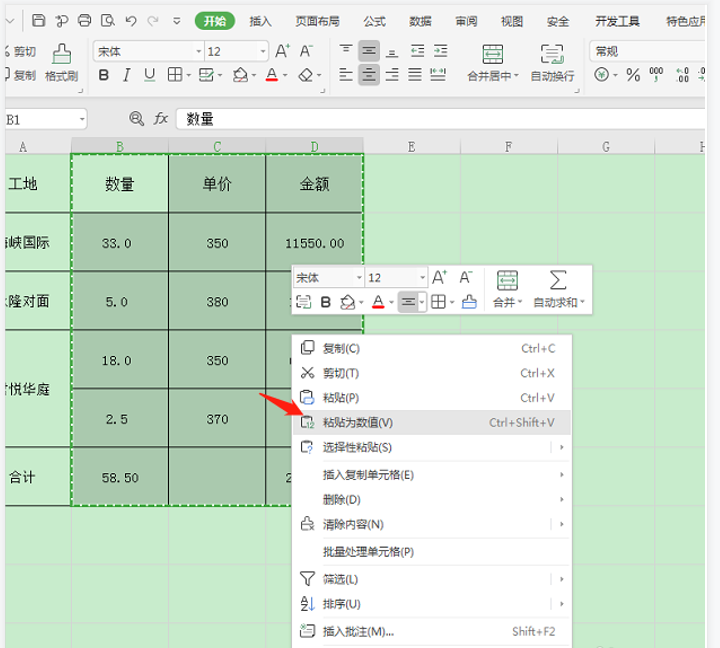Click the zoom magnifier icon beside formula bar

pyautogui.click(x=137, y=119)
